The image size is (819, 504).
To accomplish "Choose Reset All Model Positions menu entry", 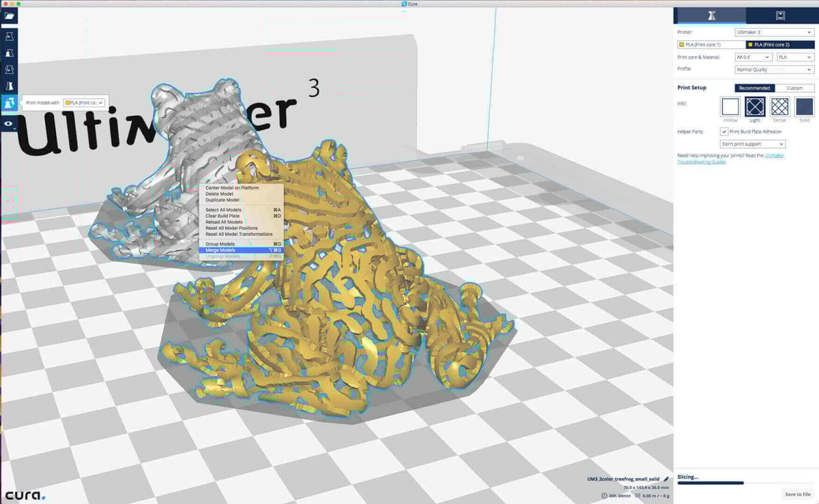I will coord(241,228).
